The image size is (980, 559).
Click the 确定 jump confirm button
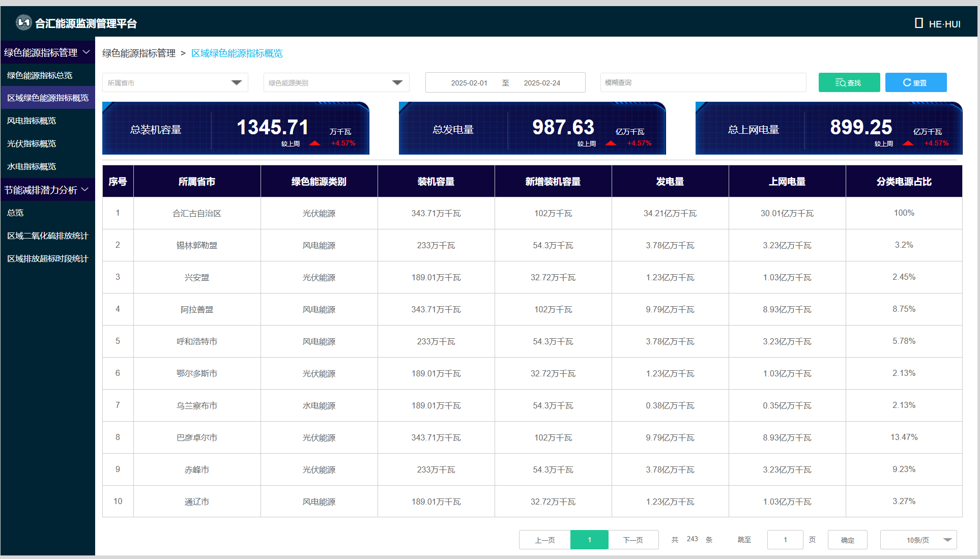[x=847, y=540]
